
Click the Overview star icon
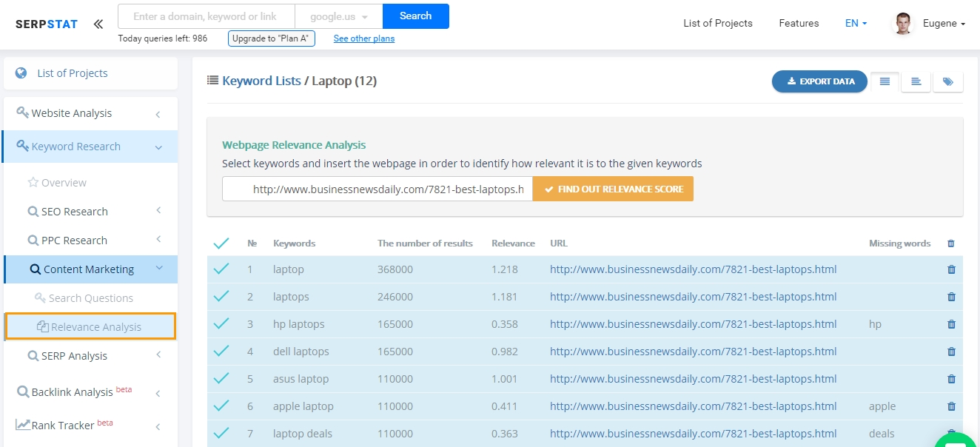[33, 182]
